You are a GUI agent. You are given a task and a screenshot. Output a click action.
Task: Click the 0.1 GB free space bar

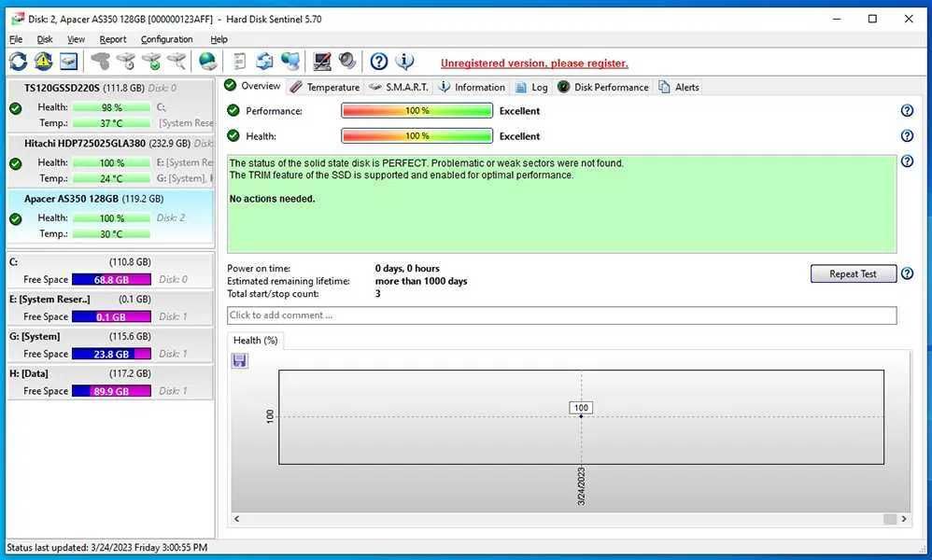click(111, 317)
